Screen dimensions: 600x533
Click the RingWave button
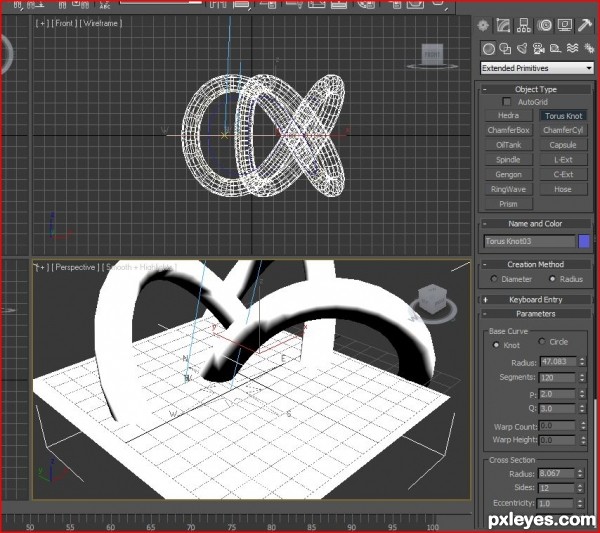click(508, 189)
